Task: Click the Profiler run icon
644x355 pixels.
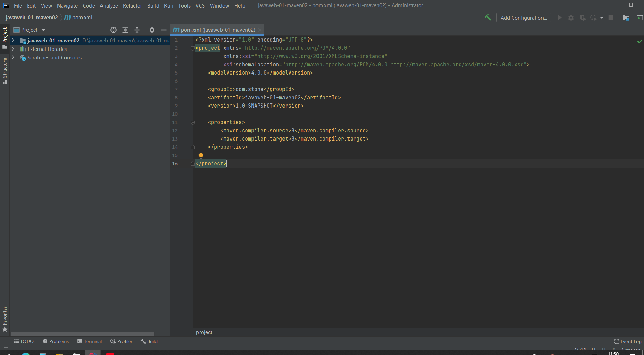Action: (593, 18)
